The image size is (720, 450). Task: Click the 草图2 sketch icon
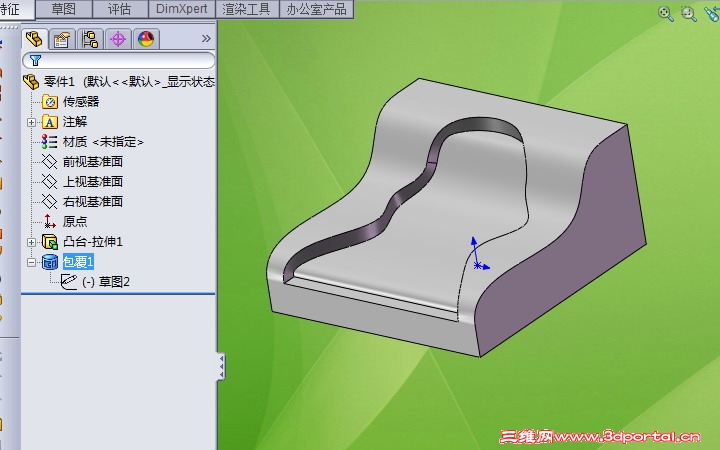pos(69,281)
